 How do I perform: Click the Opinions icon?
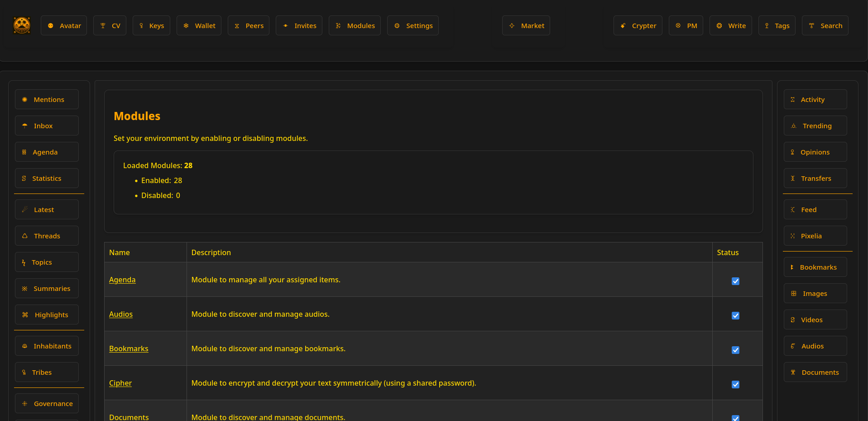tap(793, 152)
